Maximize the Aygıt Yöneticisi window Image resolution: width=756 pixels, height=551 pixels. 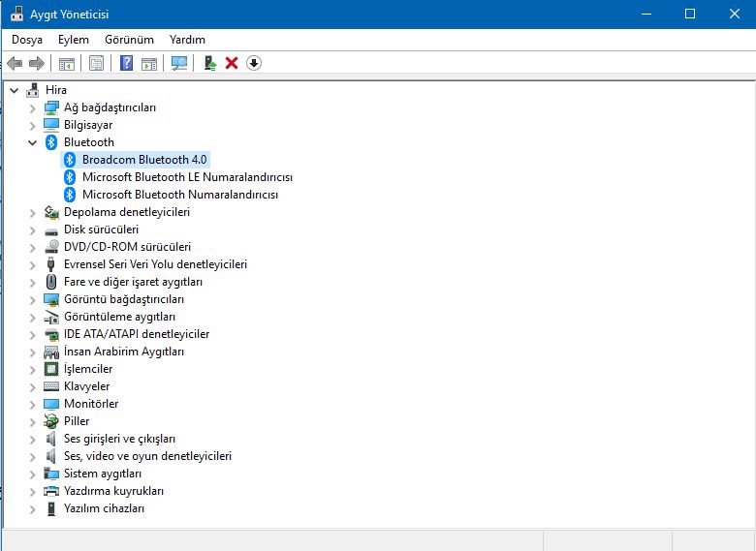click(690, 14)
